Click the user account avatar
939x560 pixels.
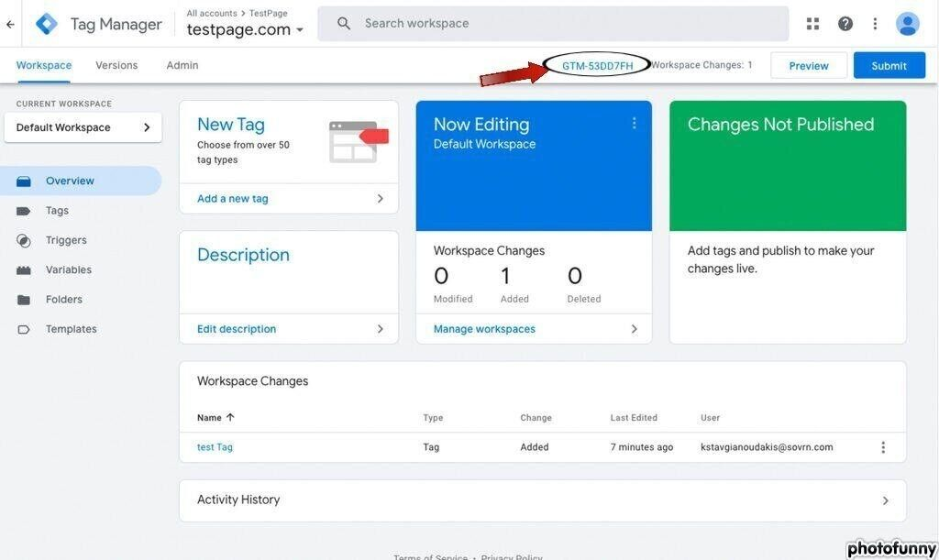907,24
